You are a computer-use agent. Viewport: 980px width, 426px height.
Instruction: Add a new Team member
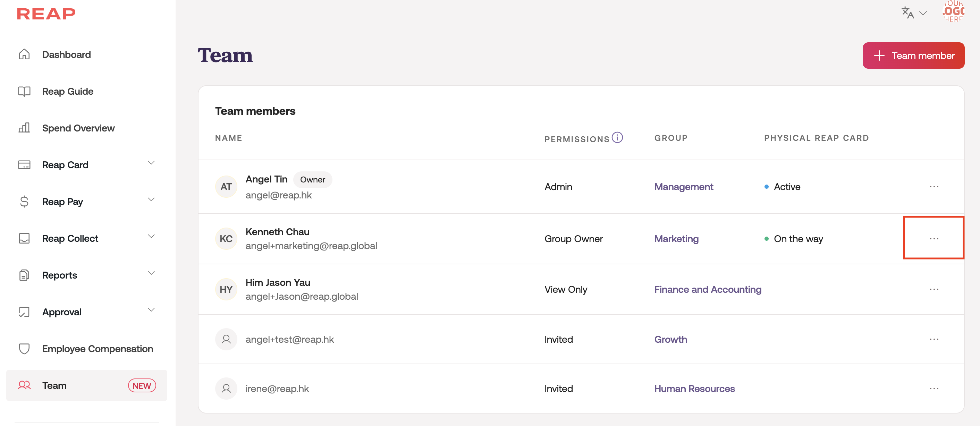913,56
